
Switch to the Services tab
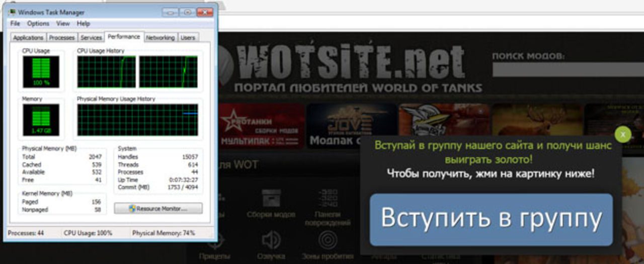click(x=91, y=38)
